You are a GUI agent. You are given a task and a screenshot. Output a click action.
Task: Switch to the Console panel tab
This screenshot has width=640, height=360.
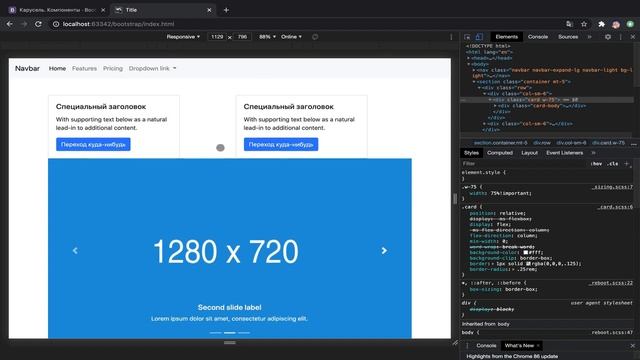pyautogui.click(x=538, y=37)
